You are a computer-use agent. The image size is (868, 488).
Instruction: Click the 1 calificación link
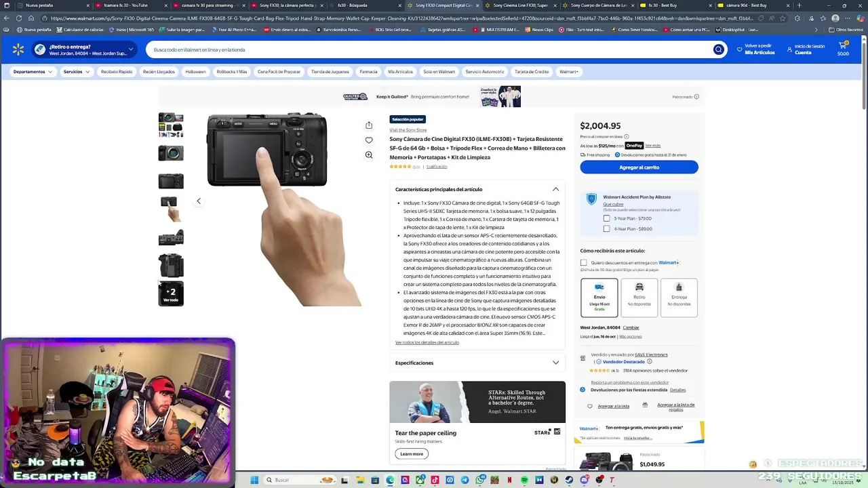click(437, 166)
